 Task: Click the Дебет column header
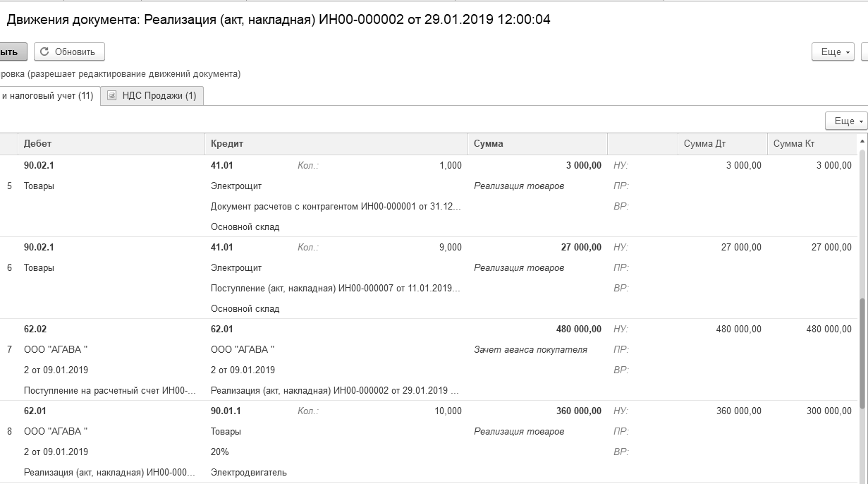38,144
